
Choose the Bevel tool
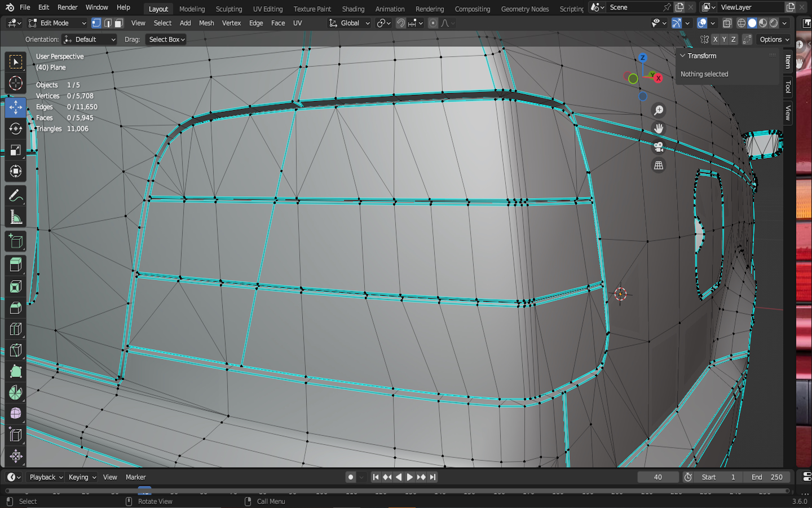[x=16, y=308]
